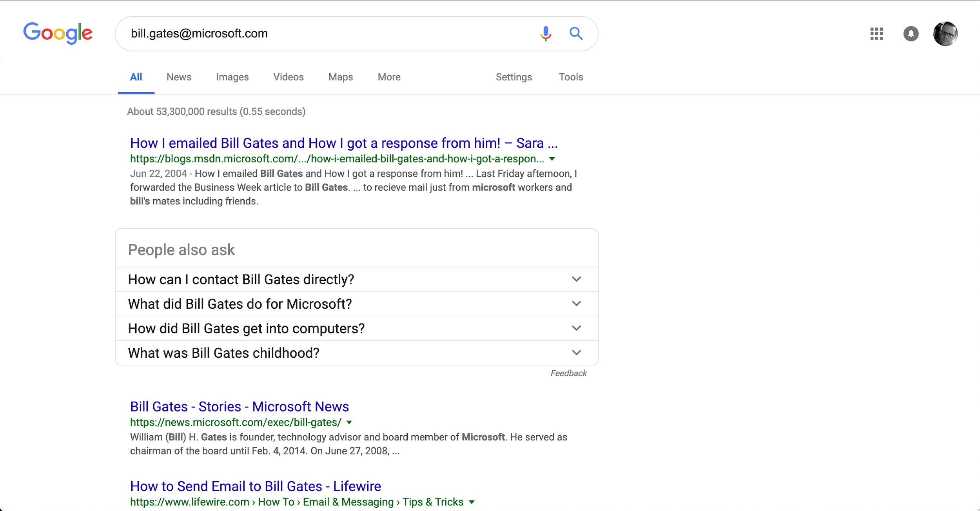The width and height of the screenshot is (980, 511).
Task: Open dropdown arrow next to msdn URL
Action: point(552,159)
